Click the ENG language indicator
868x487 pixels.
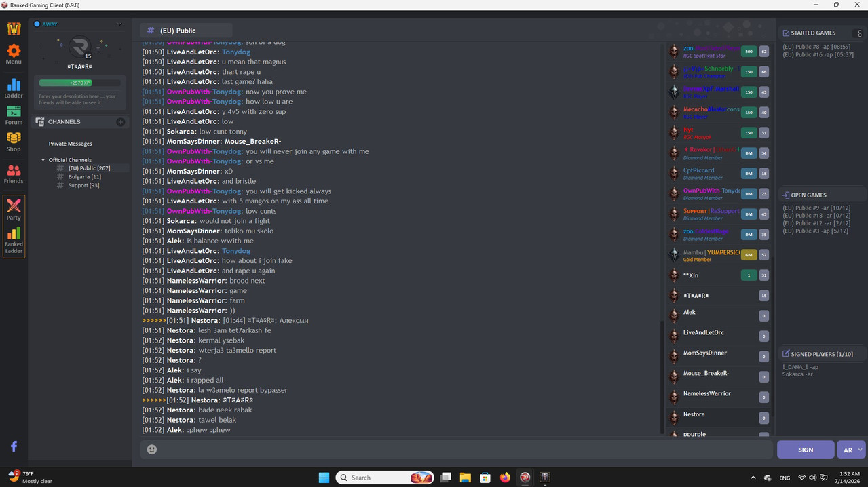(x=785, y=478)
